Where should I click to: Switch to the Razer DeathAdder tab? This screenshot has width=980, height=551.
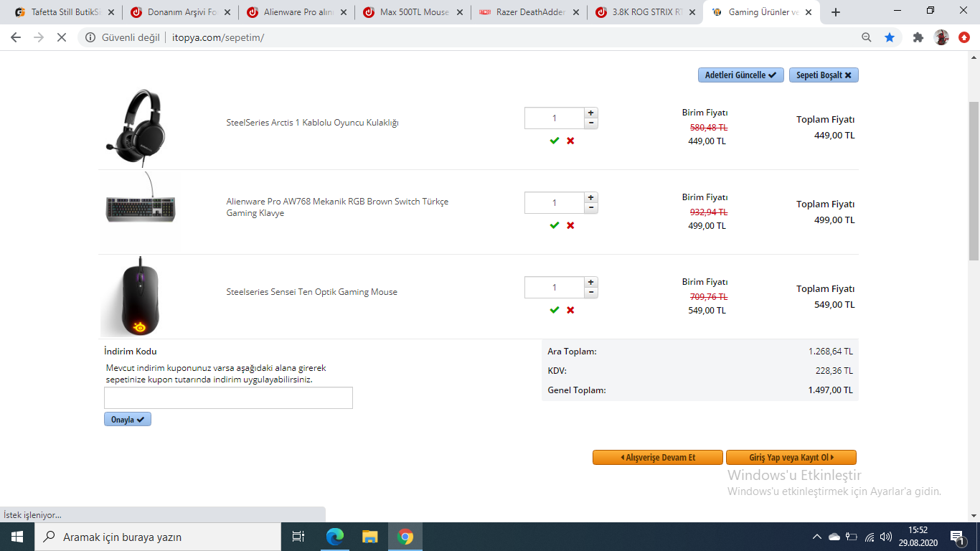(x=529, y=12)
